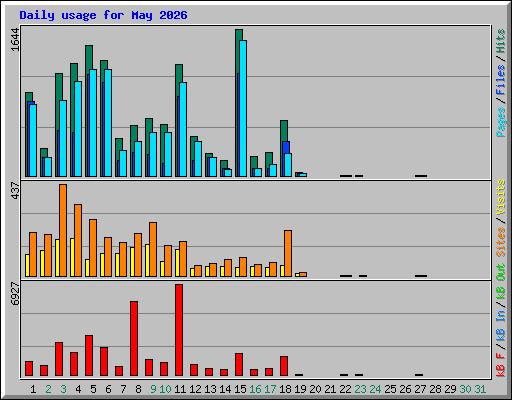Select day 20 on the x-axis

point(315,389)
